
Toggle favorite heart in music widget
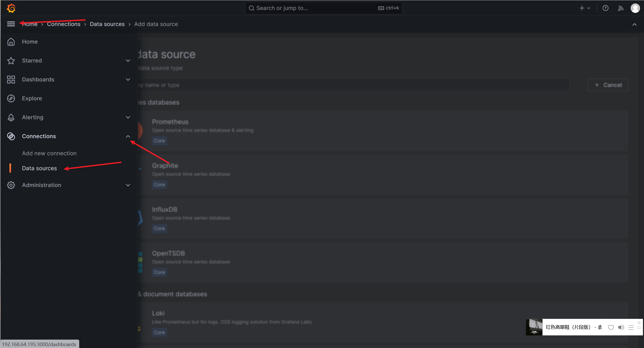(611, 327)
